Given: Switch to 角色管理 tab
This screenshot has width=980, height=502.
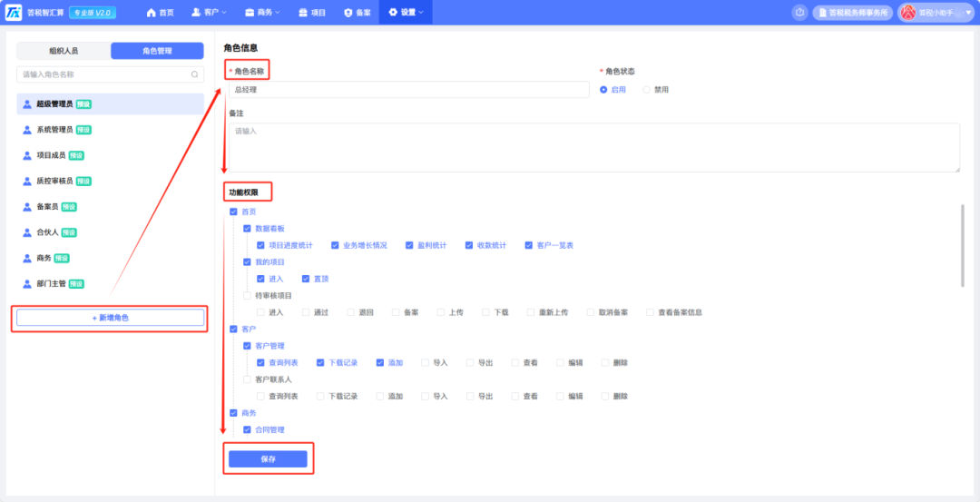Looking at the screenshot, I should coord(157,51).
